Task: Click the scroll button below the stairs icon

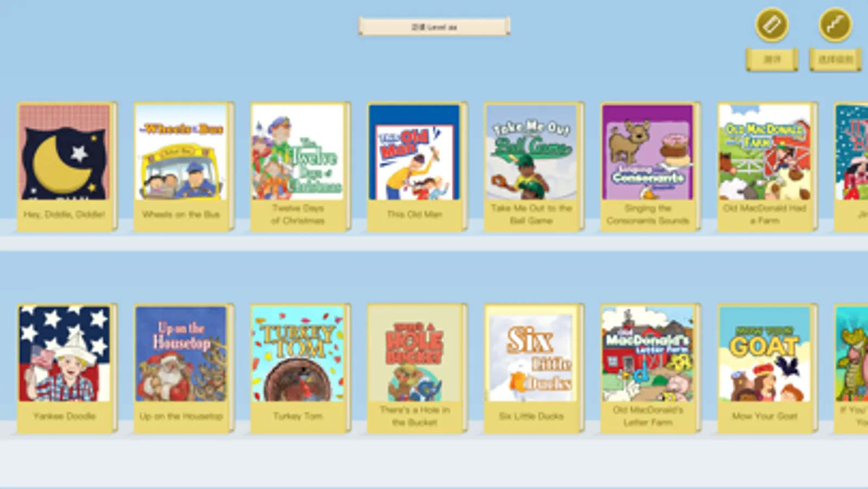Action: tap(835, 59)
